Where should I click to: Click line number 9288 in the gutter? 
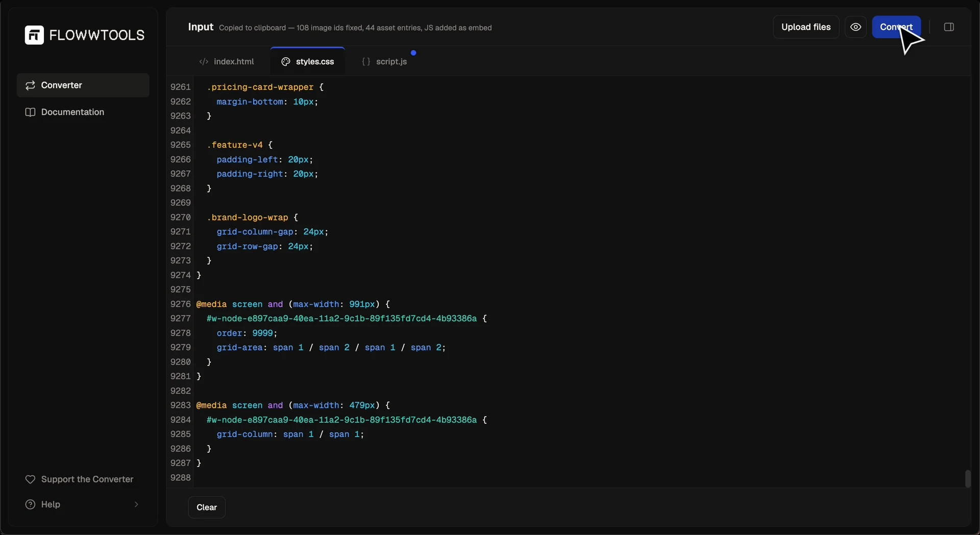tap(181, 478)
